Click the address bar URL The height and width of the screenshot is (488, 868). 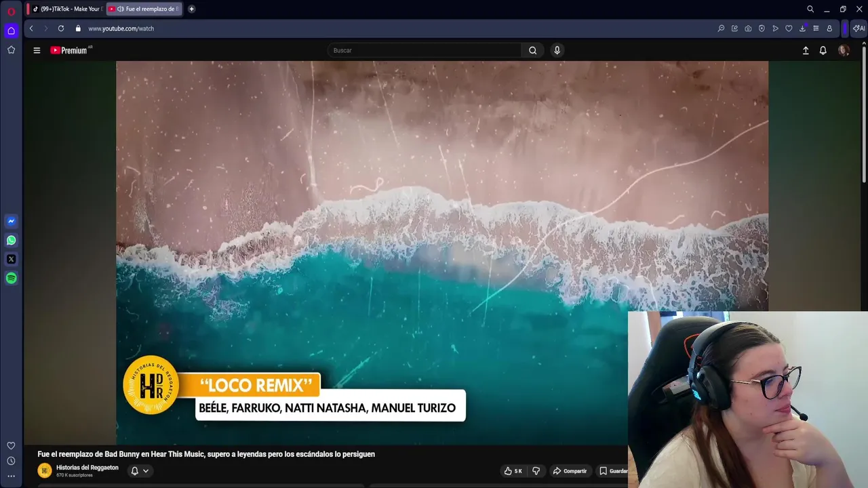coord(121,28)
